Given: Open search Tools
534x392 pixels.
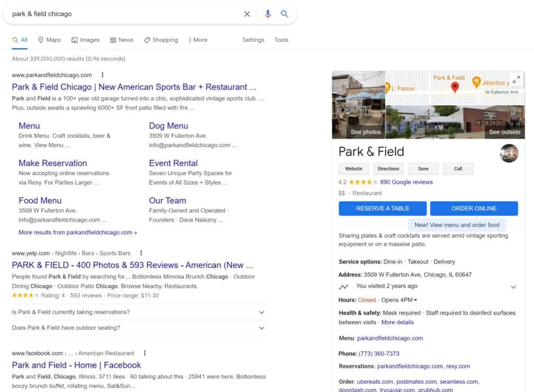Looking at the screenshot, I should click(281, 40).
